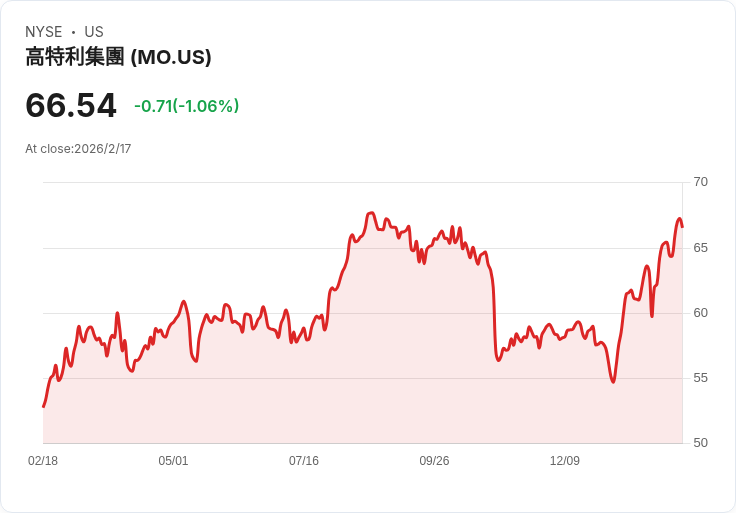Click the lowest dip after 12/09
Image resolution: width=736 pixels, height=513 pixels.
[x=613, y=381]
